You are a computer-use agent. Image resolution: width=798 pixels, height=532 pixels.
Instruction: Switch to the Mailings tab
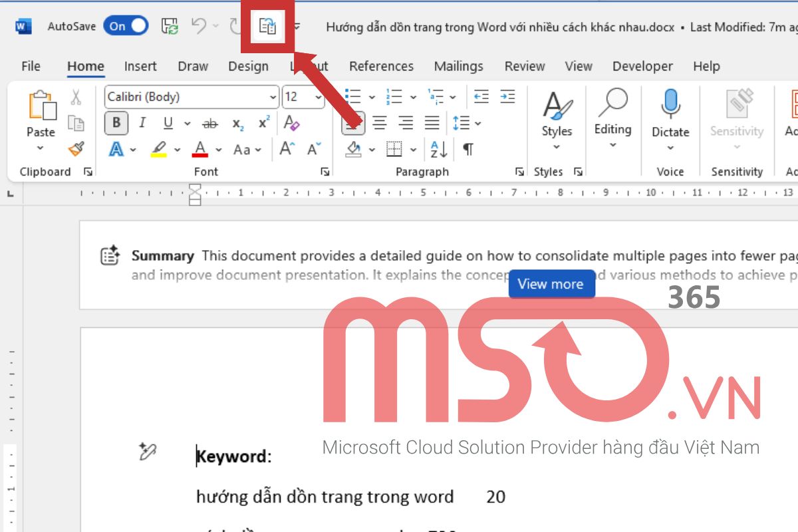pos(458,66)
